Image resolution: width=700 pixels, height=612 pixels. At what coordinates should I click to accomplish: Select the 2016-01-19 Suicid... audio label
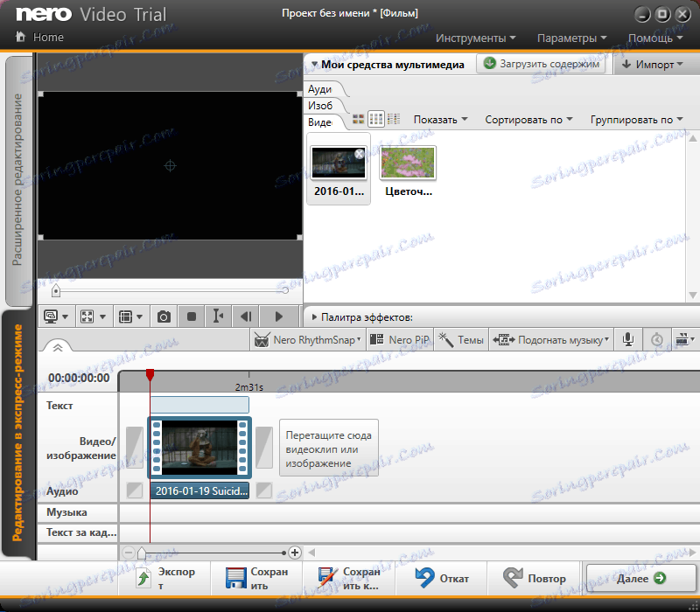coord(199,490)
